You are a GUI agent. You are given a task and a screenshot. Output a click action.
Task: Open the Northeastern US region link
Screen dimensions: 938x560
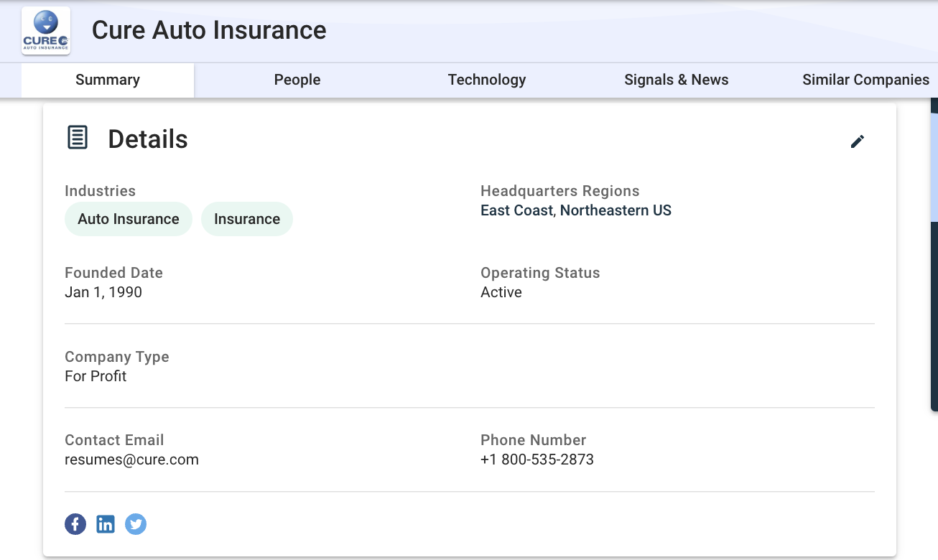pyautogui.click(x=616, y=210)
